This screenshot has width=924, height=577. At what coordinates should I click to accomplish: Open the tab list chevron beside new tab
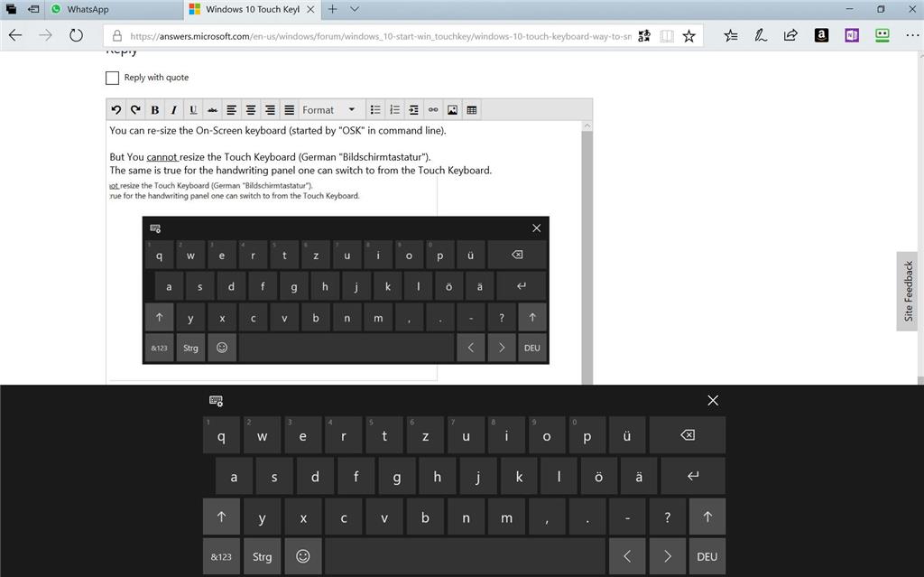pos(355,11)
